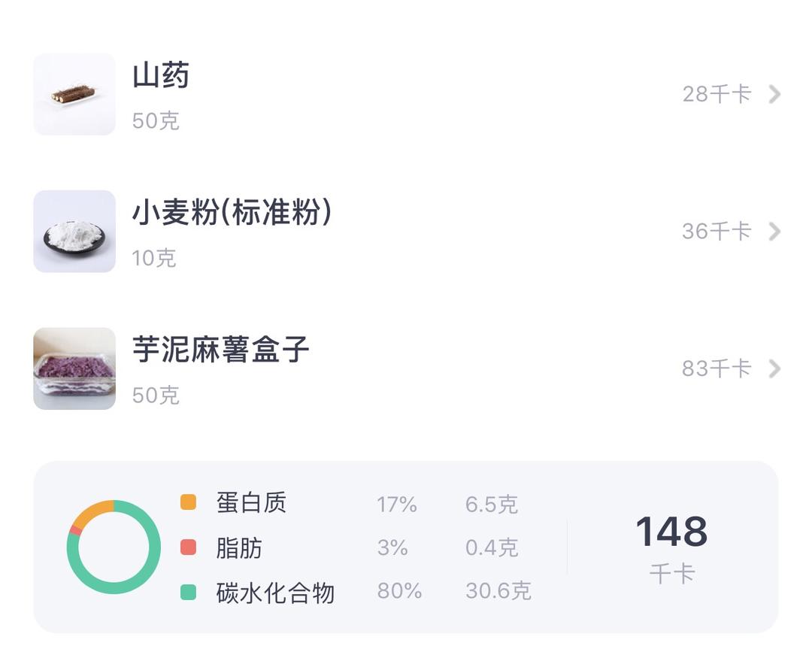The width and height of the screenshot is (812, 670).
Task: Click the 83千卡 calorie value
Action: coord(716,368)
